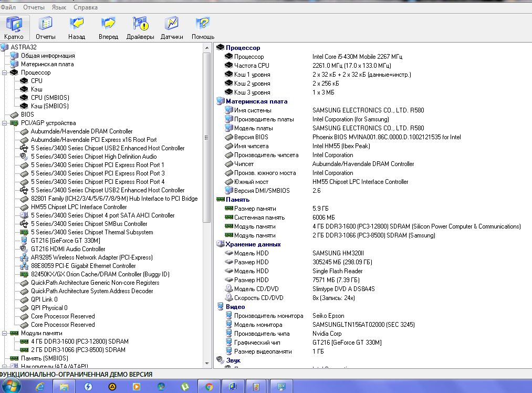Click the value 'Intel Core i5-430M Mobile 2267 МГц'

357,57
